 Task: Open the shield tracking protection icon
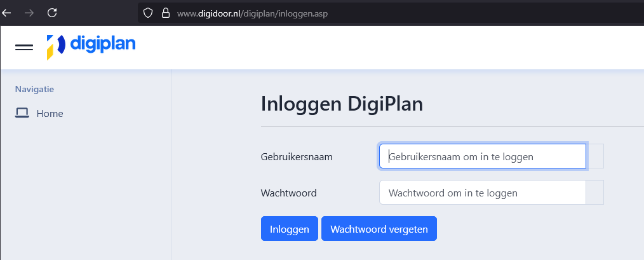click(148, 12)
